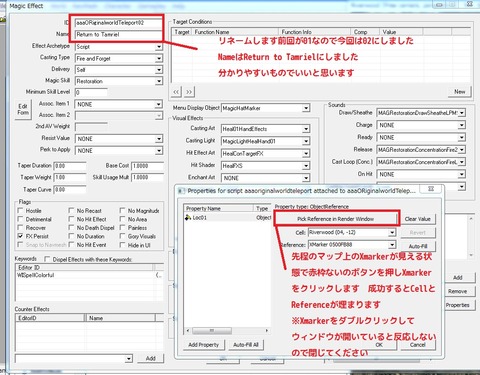Select the Loc01 property row

[x=228, y=218]
